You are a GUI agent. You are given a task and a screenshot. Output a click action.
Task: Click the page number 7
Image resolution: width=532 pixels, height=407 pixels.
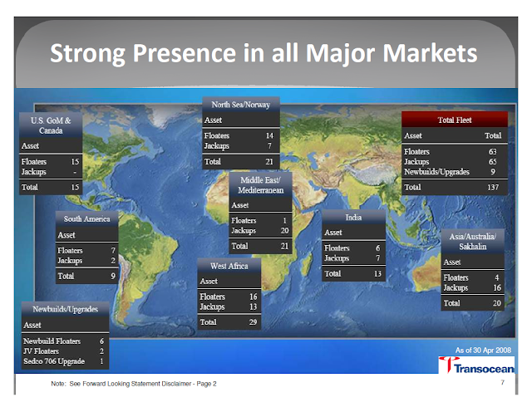(502, 382)
